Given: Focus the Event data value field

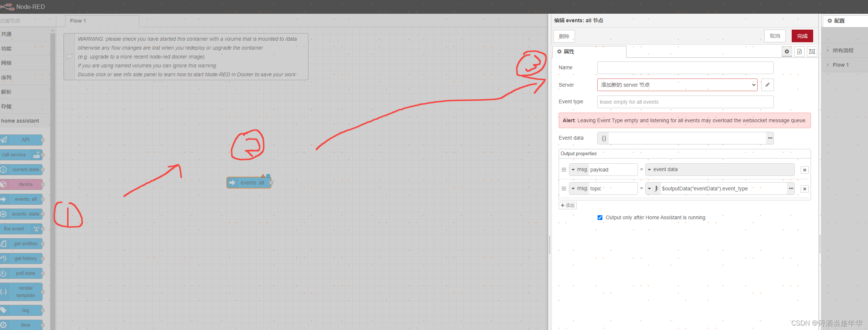Looking at the screenshot, I should [688, 138].
